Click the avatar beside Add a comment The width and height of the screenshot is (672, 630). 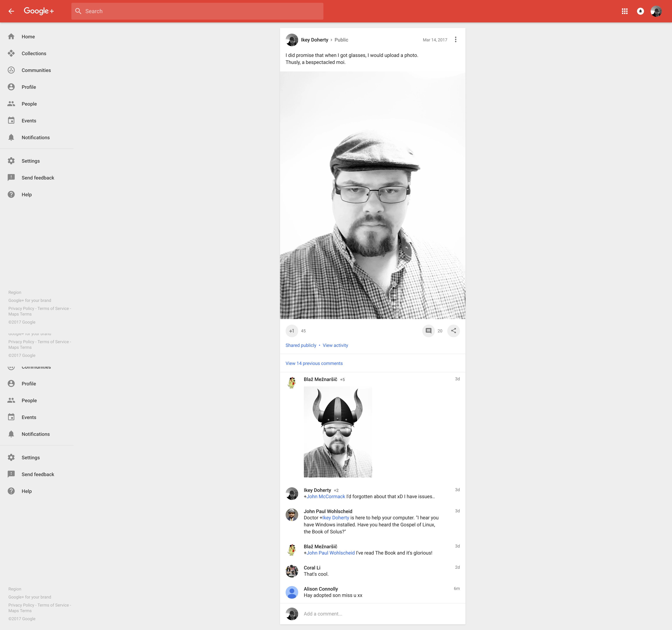tap(292, 614)
